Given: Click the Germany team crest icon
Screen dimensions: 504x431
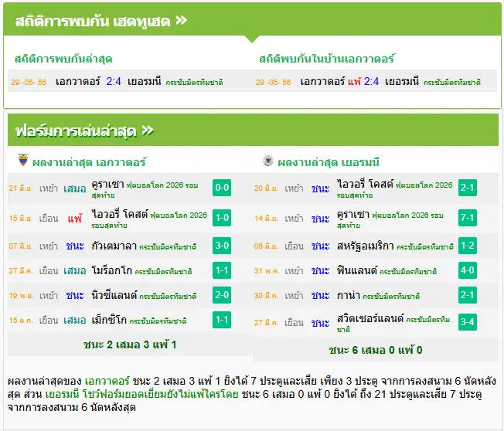Looking at the screenshot, I should tap(267, 160).
